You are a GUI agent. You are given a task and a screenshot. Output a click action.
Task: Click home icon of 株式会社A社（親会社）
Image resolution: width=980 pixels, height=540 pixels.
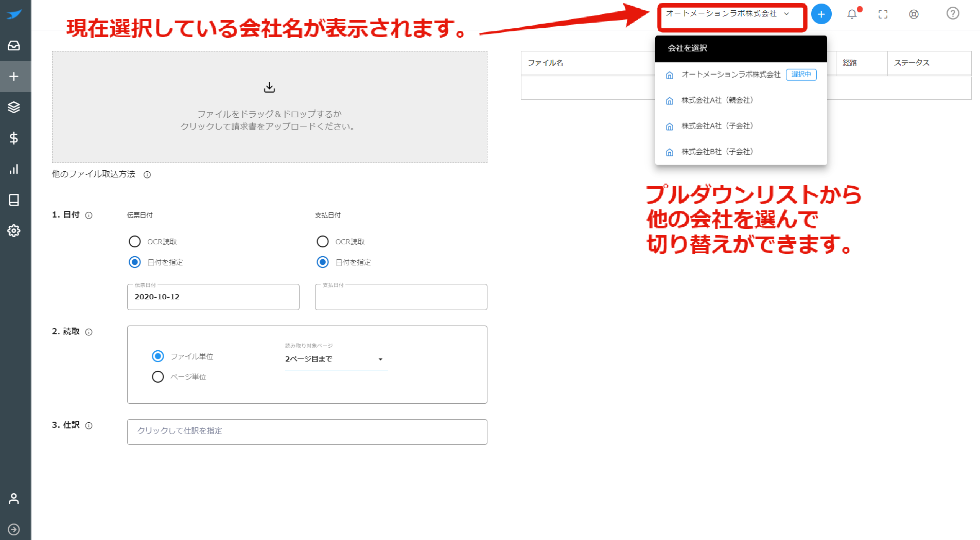pos(670,101)
